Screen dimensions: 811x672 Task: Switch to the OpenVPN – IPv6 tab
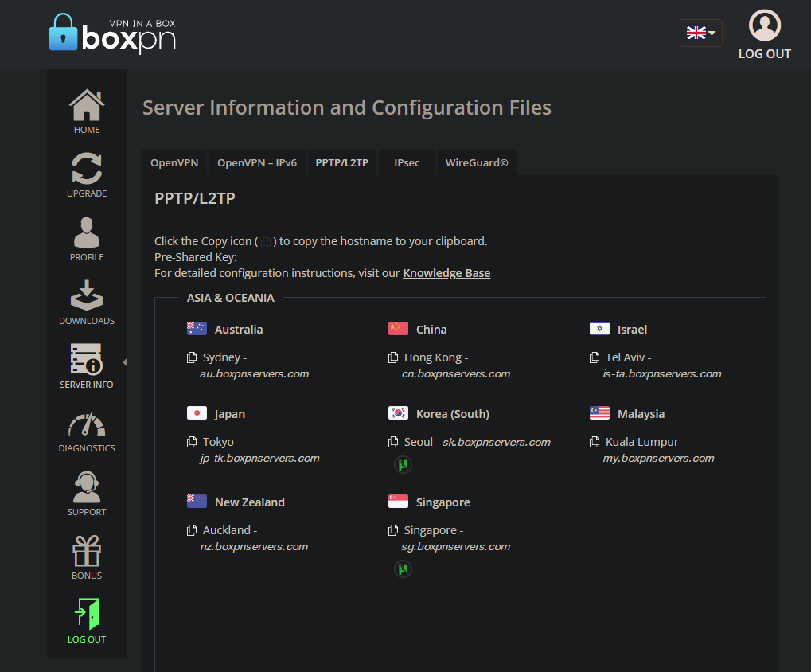[x=257, y=162]
